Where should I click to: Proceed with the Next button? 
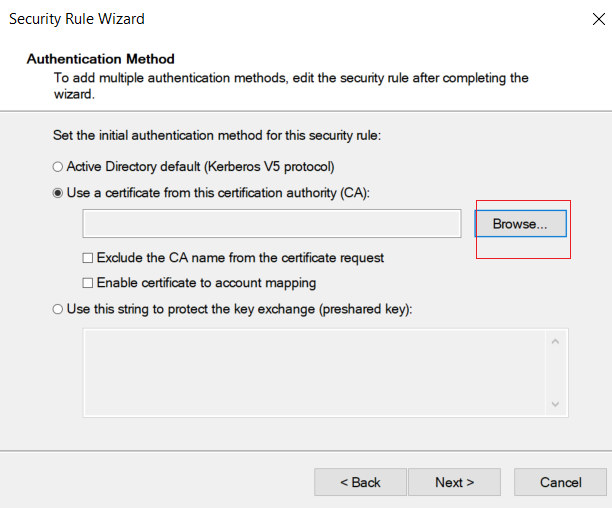pos(454,482)
